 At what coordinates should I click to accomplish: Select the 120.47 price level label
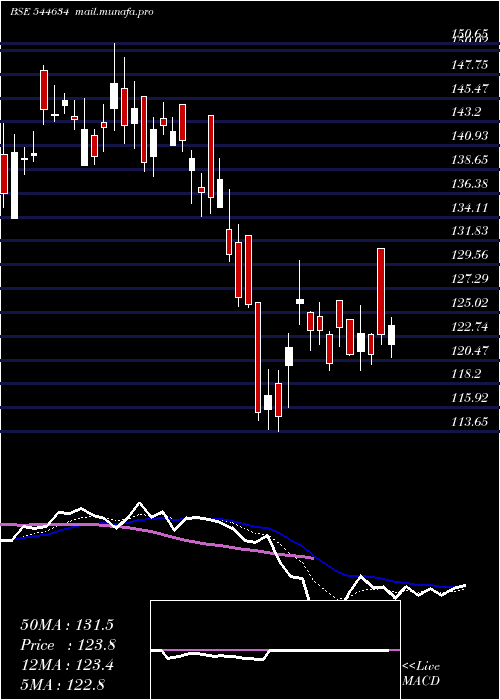point(470,350)
